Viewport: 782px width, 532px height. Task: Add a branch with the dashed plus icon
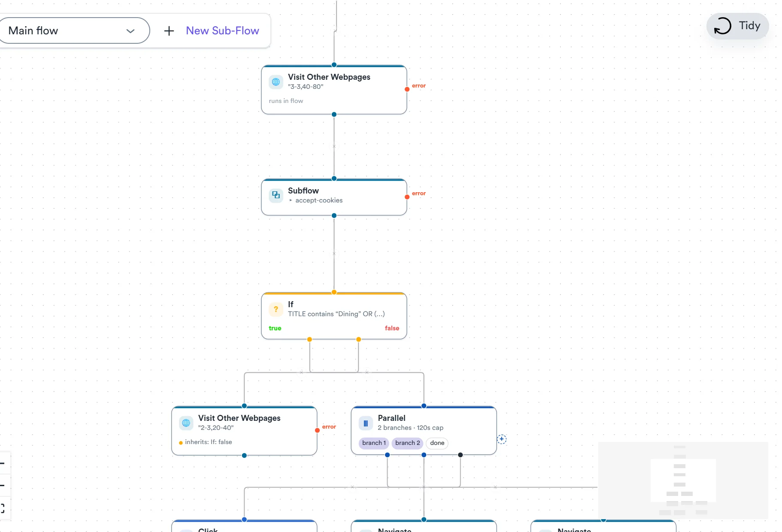[502, 439]
